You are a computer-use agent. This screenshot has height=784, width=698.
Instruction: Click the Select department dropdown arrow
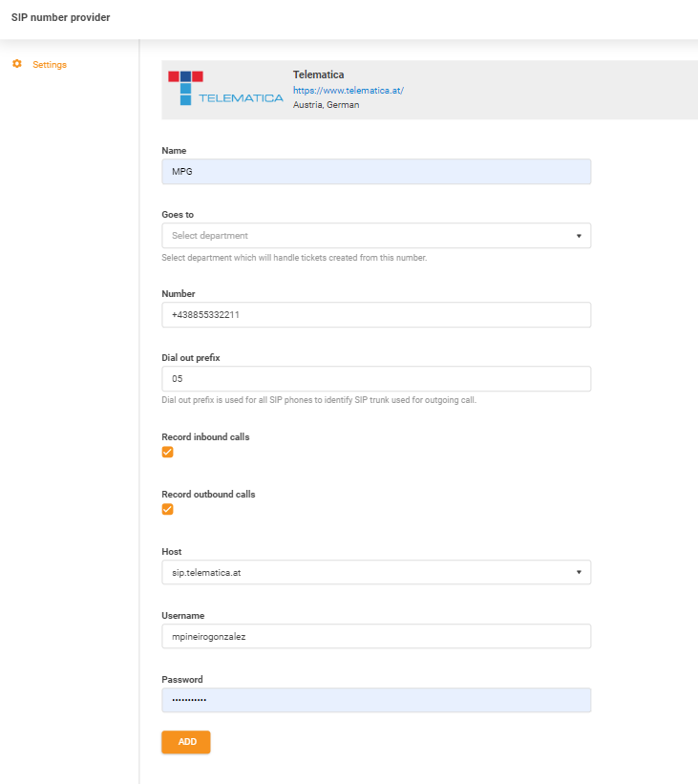[581, 235]
